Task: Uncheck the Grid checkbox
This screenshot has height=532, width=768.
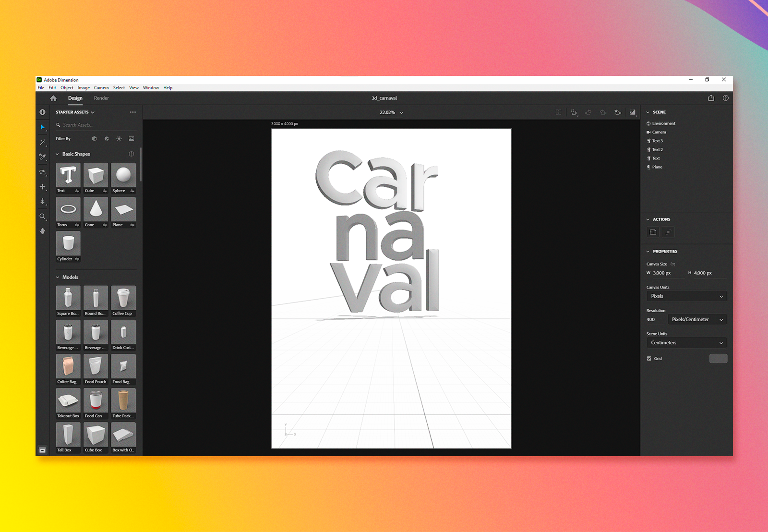Action: [649, 359]
